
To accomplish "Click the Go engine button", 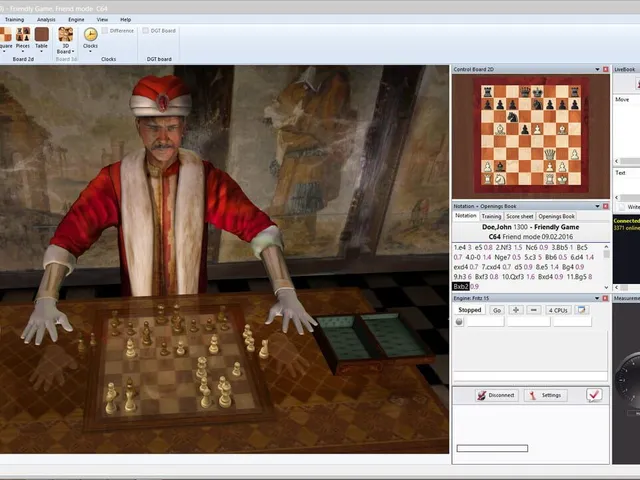I will 497,310.
